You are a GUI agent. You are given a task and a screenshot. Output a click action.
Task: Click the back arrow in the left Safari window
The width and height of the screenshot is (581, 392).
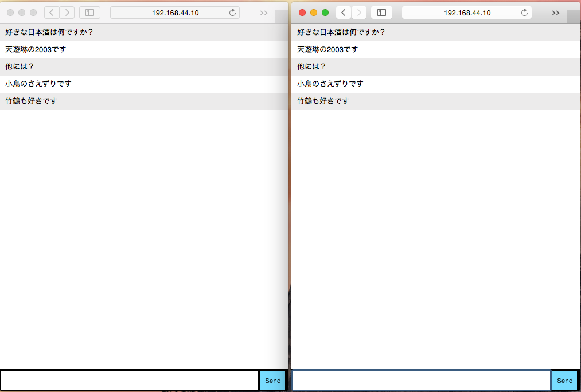[52, 13]
